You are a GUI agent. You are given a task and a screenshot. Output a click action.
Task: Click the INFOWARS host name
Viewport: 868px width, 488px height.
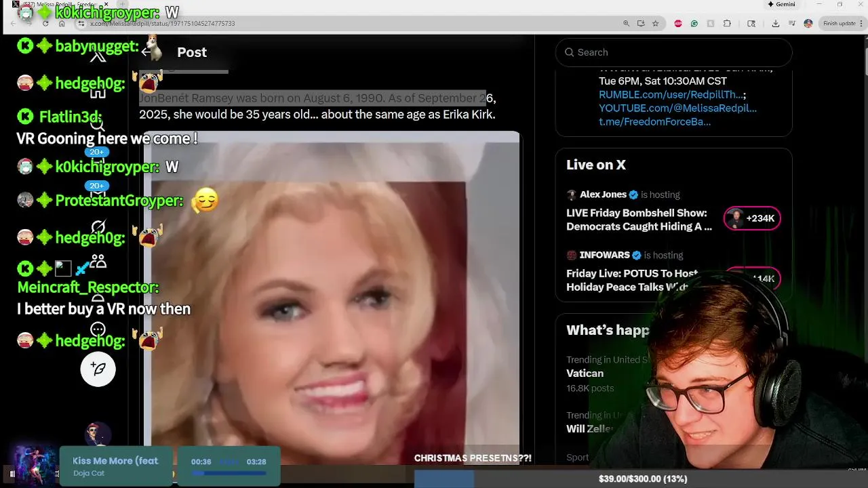click(x=604, y=256)
